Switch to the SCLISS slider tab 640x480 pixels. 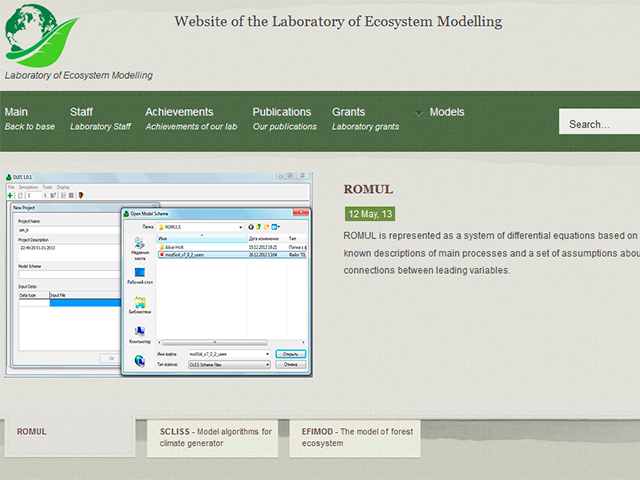pos(216,437)
